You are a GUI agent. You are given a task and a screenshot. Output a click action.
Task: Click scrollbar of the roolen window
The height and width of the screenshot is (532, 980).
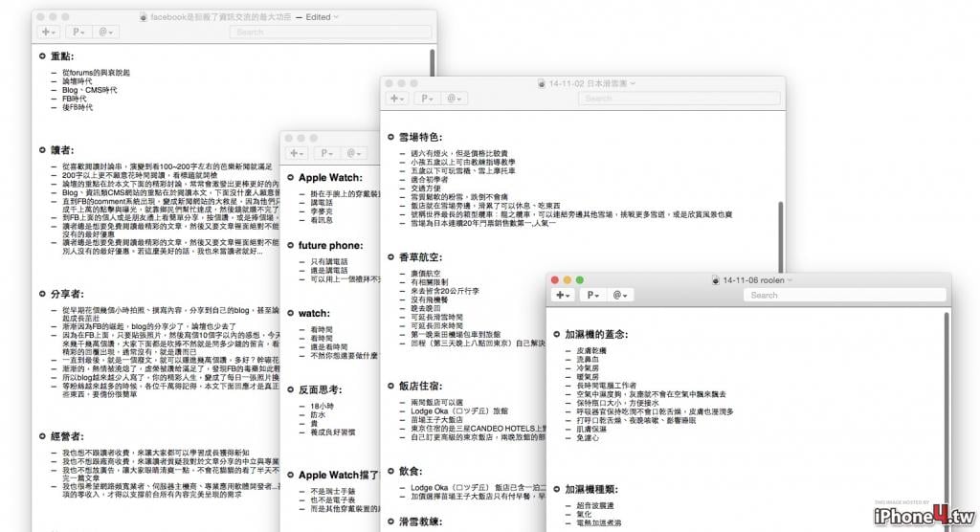[947, 422]
